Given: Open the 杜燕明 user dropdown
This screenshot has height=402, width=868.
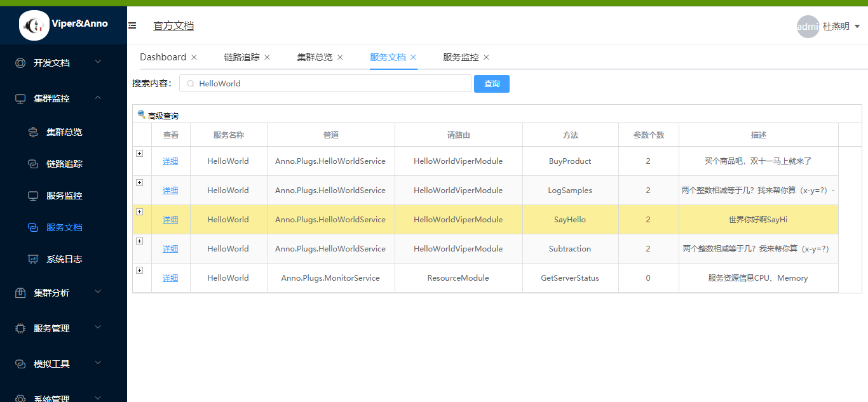Looking at the screenshot, I should tap(841, 27).
